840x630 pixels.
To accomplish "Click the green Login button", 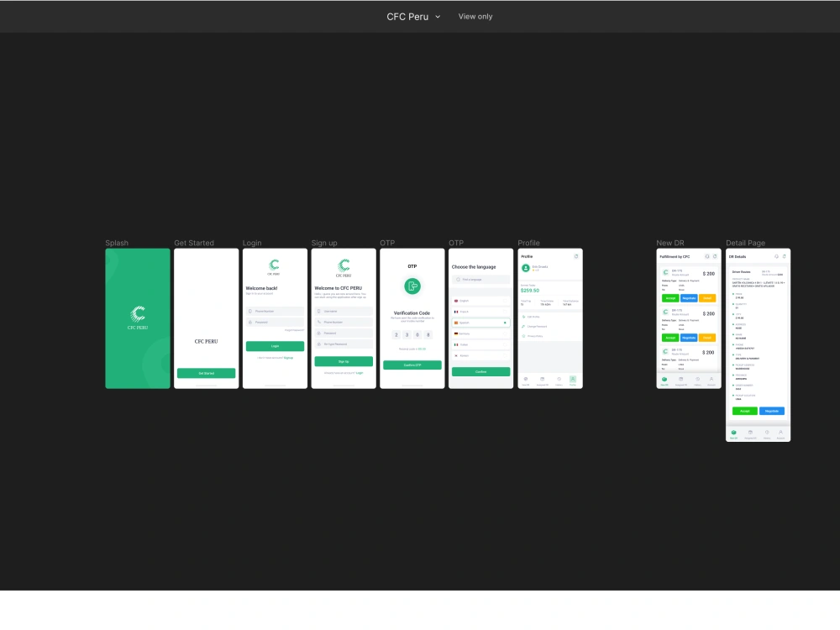I will 275,346.
